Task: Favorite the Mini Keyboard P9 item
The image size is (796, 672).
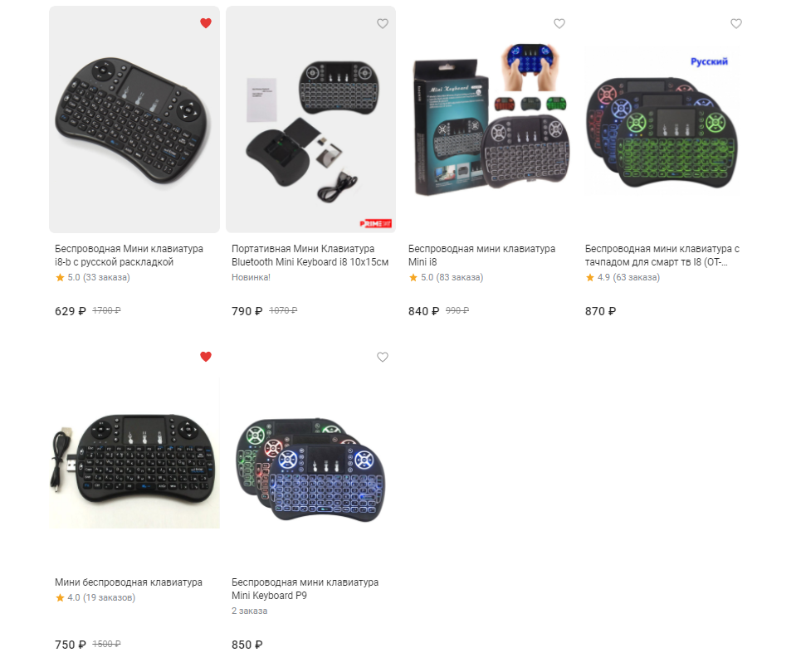Action: tap(383, 357)
